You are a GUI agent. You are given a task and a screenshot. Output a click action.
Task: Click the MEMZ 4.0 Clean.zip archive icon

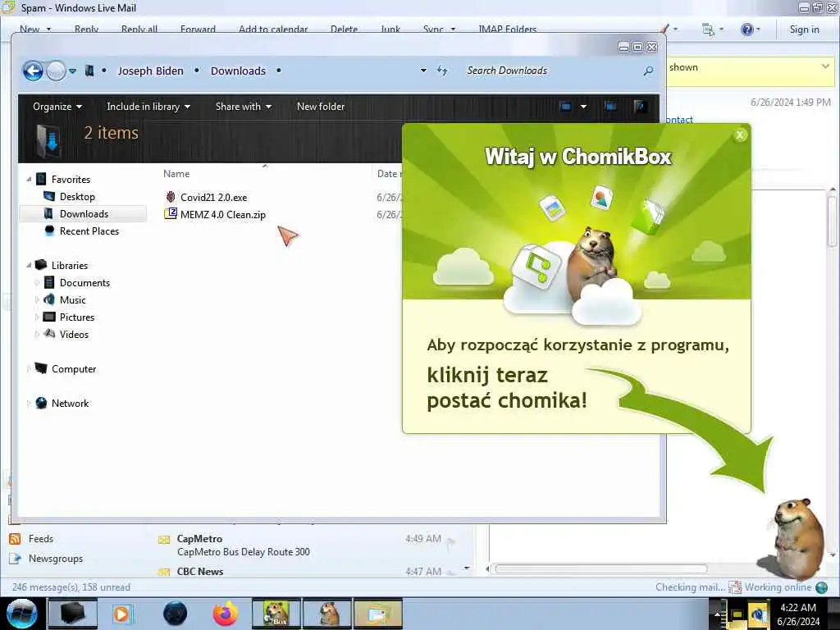[x=171, y=214]
